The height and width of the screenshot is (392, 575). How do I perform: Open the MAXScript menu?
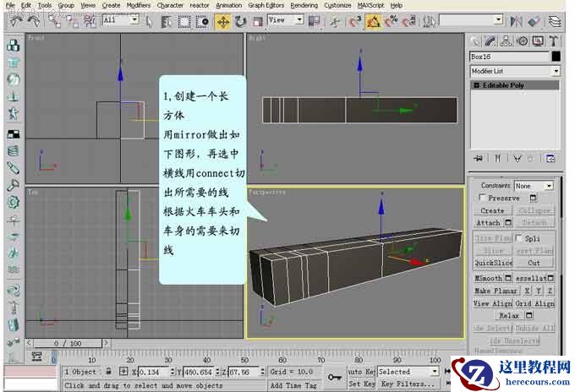[370, 6]
